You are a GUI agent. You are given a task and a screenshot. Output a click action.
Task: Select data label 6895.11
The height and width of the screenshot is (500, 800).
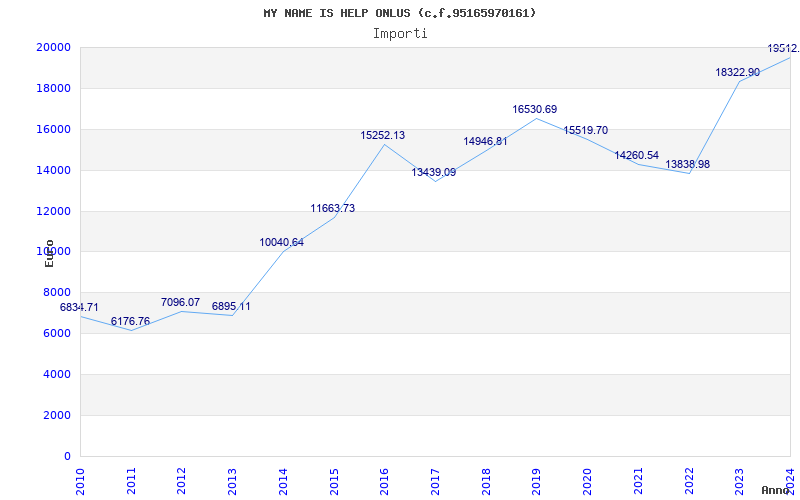click(231, 307)
